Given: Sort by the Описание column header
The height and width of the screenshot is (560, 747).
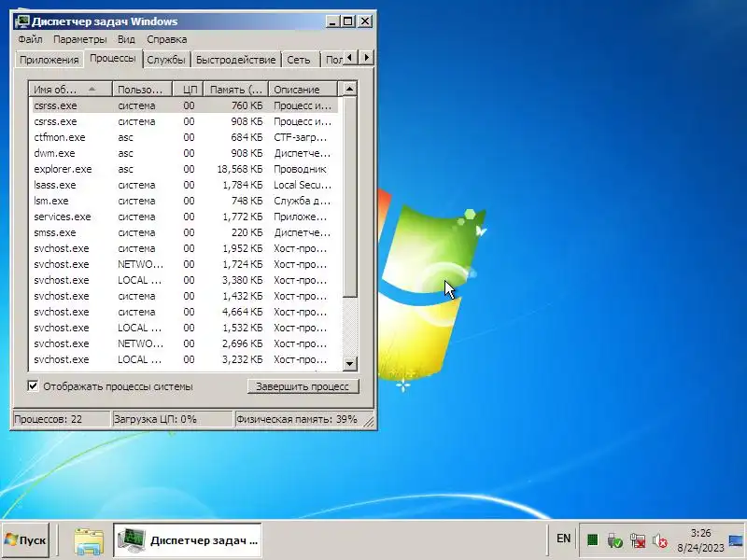Looking at the screenshot, I should tap(303, 90).
